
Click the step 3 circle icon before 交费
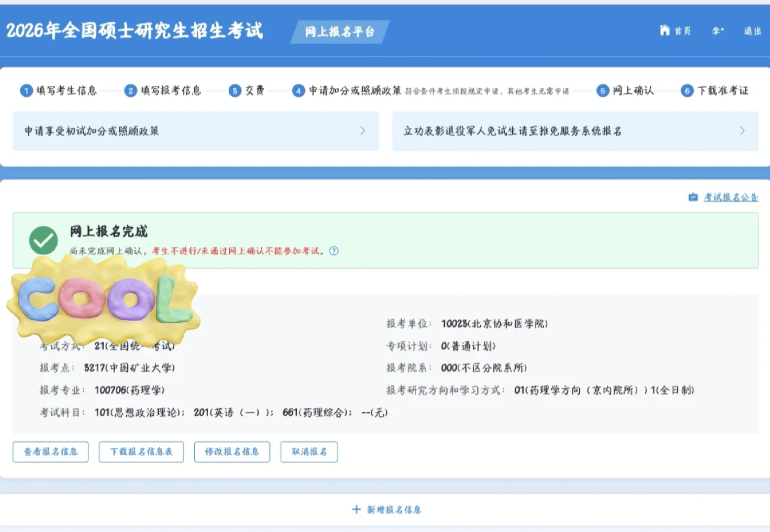click(x=235, y=91)
